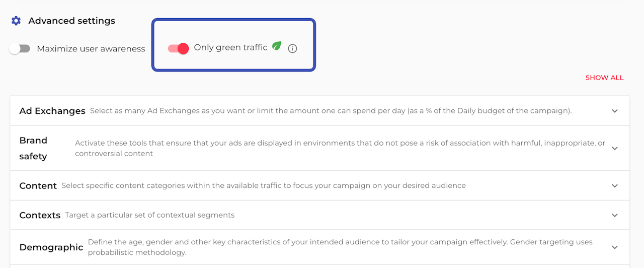This screenshot has height=268, width=644.
Task: Expand Ad Exchanges with its chevron arrow
Action: (x=615, y=111)
